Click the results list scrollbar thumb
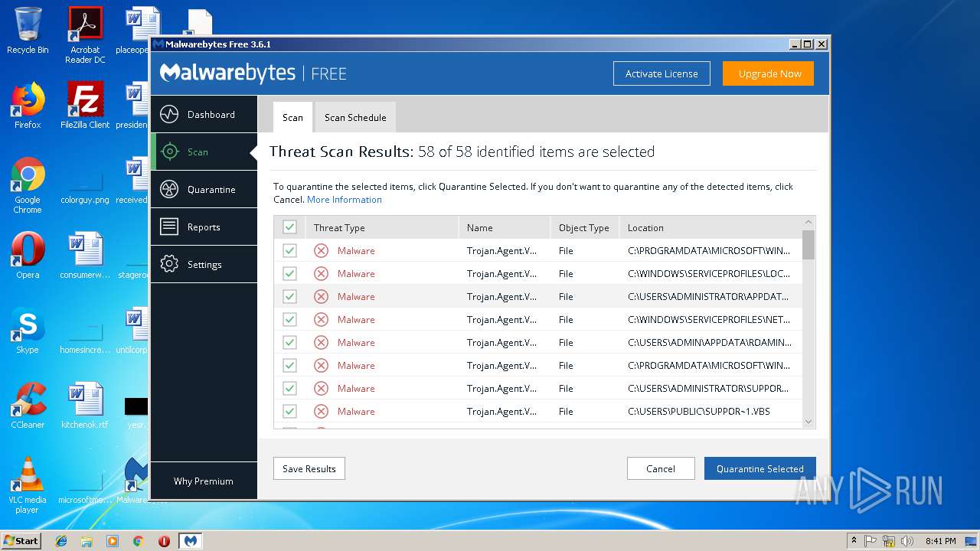 (x=808, y=245)
